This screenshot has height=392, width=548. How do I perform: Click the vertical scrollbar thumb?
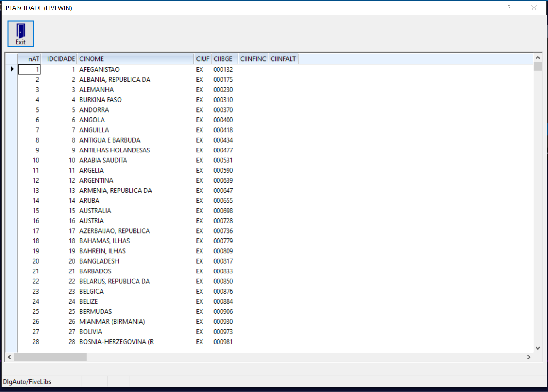pyautogui.click(x=538, y=67)
